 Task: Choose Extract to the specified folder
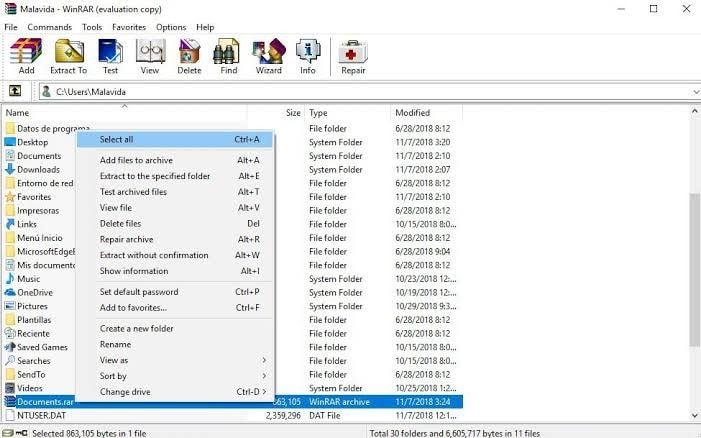tap(175, 176)
